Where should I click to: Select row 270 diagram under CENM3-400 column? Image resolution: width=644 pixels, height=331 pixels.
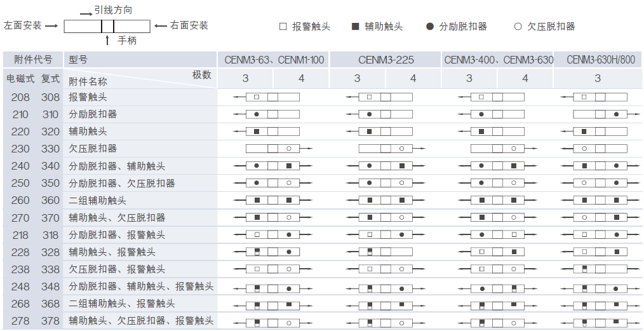pyautogui.click(x=497, y=217)
